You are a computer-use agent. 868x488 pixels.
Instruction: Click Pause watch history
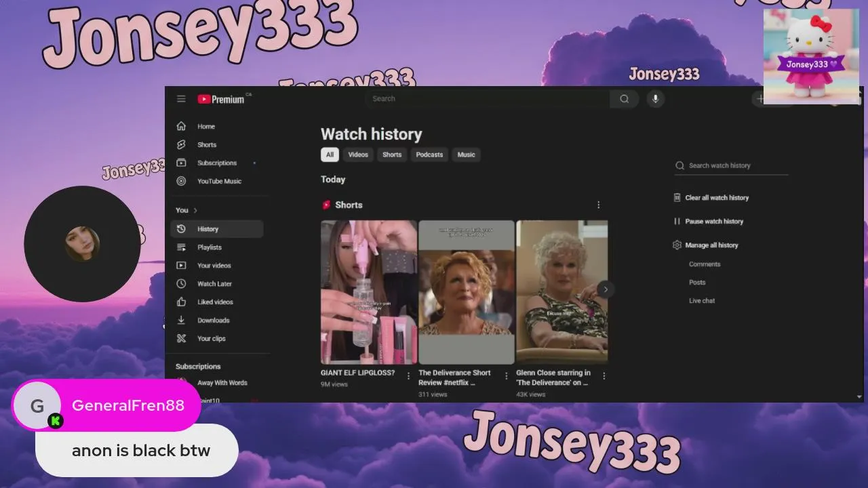[x=714, y=222]
